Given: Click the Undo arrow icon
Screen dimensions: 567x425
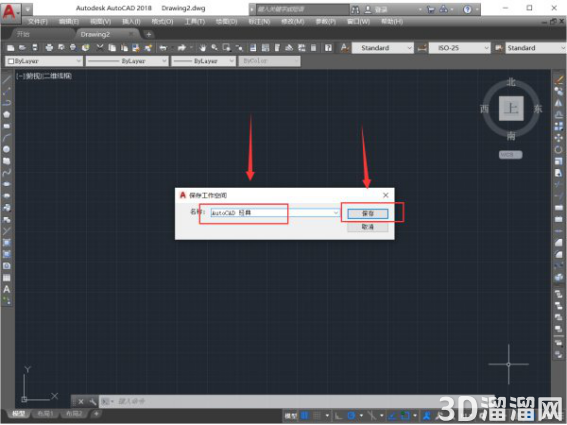Looking at the screenshot, I should (163, 48).
